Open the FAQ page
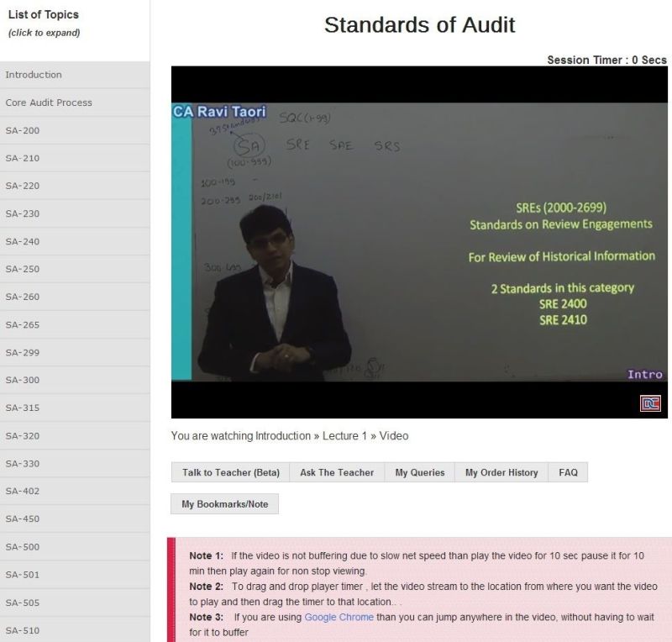Screen dimensions: 672x642 (x=568, y=472)
